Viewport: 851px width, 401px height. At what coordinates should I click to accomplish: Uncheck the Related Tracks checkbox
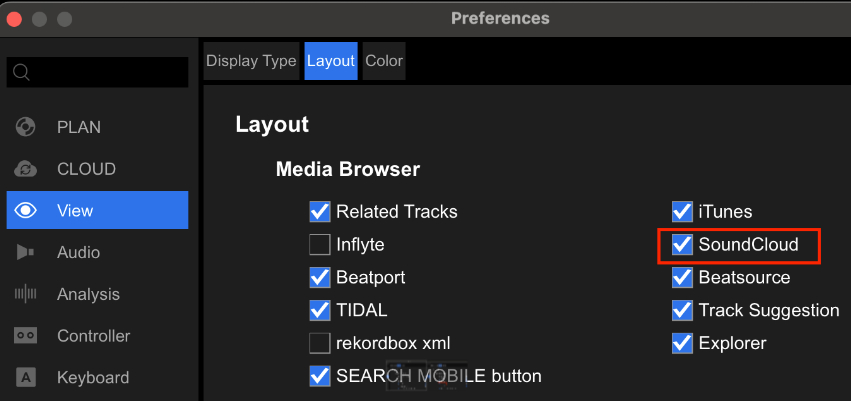[x=320, y=212]
